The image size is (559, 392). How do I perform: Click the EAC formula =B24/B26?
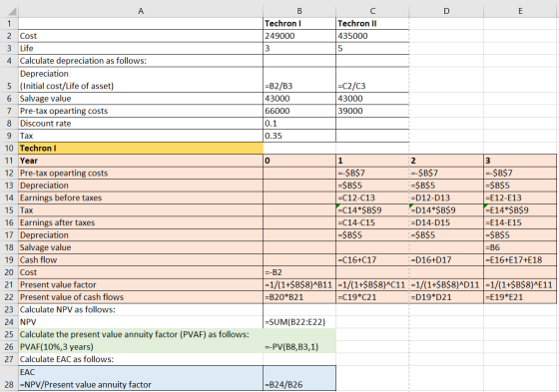299,378
